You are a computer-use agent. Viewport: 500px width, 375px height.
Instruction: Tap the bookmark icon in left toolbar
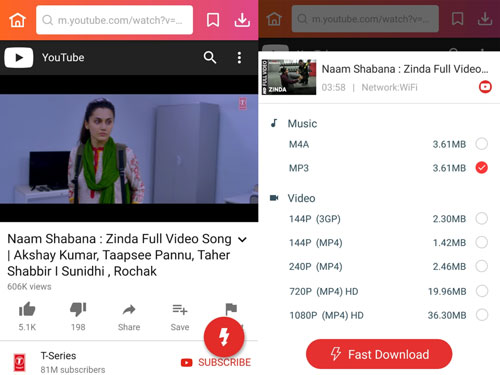point(213,20)
